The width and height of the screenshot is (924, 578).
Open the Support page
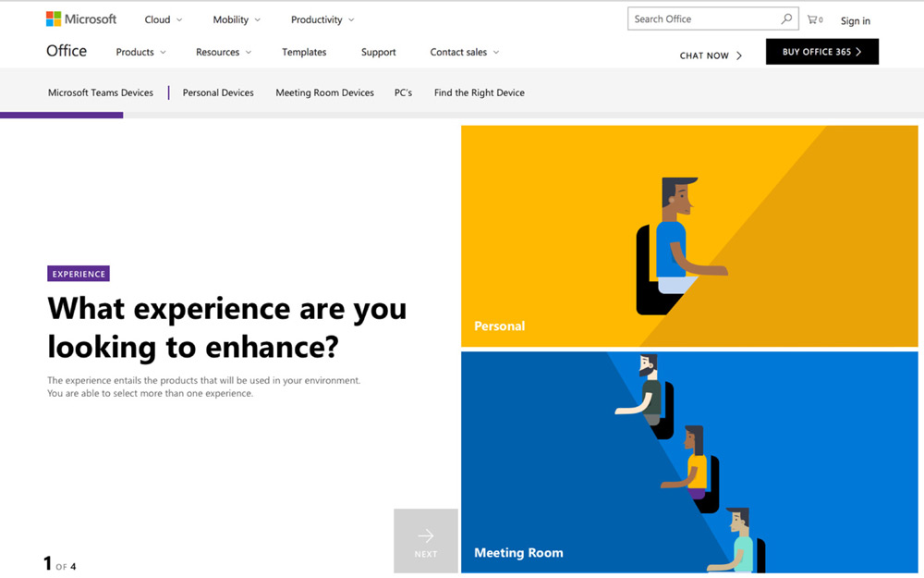(378, 52)
